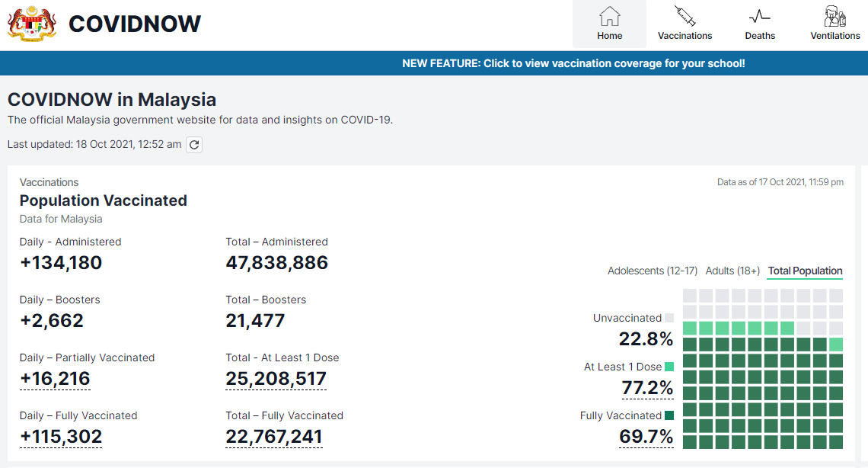Switch to Adults (18+) tab
The width and height of the screenshot is (868, 468).
point(732,271)
